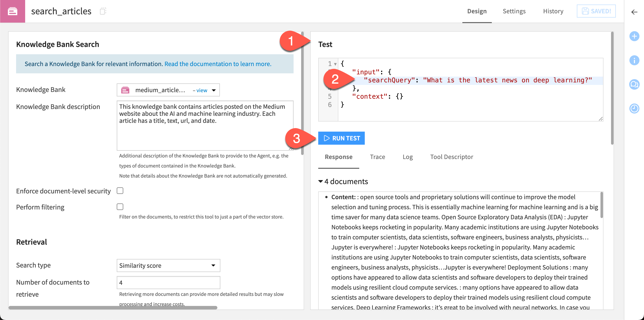The image size is (644, 320).
Task: Collapse the 4 documents section
Action: 320,181
